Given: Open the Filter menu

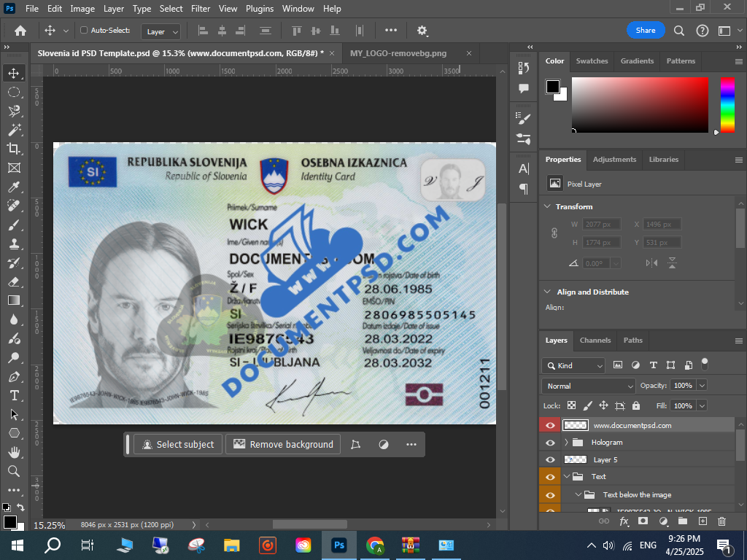Looking at the screenshot, I should (x=201, y=9).
